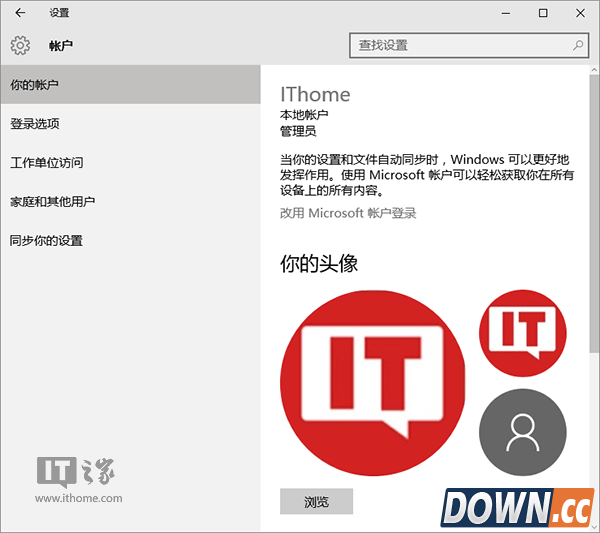Click 改用 Microsoft 帐户登录 link

[348, 213]
